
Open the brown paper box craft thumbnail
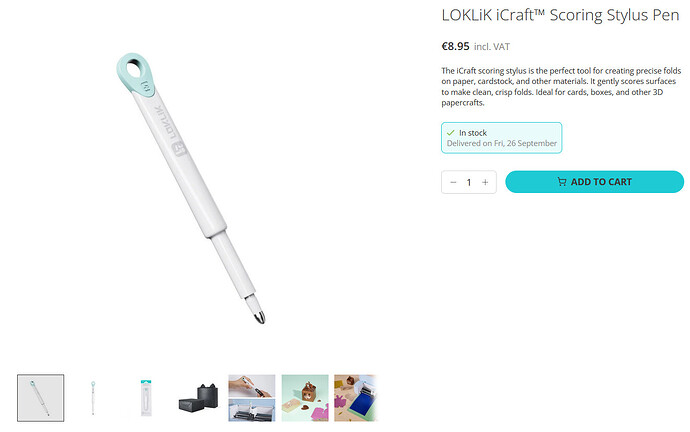click(x=305, y=398)
